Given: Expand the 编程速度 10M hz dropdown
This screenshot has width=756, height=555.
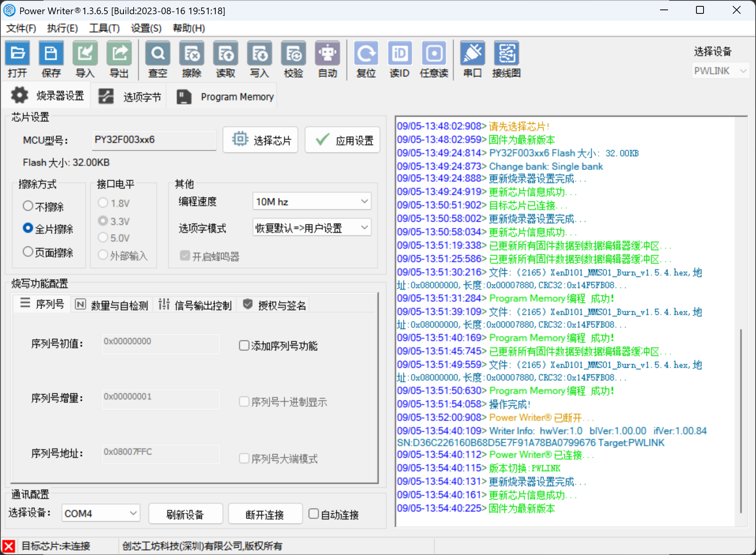Looking at the screenshot, I should [312, 202].
